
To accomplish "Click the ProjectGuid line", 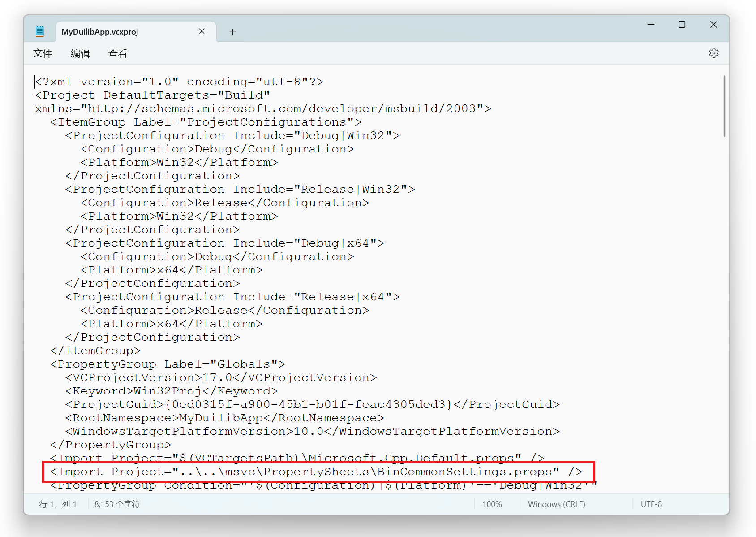I will (x=312, y=404).
